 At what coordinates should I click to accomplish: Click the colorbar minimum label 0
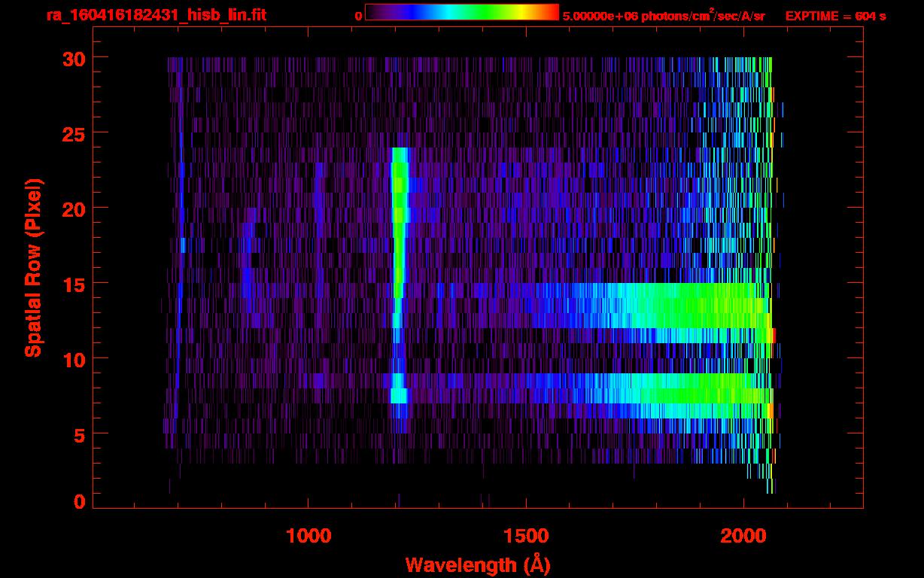[x=358, y=16]
